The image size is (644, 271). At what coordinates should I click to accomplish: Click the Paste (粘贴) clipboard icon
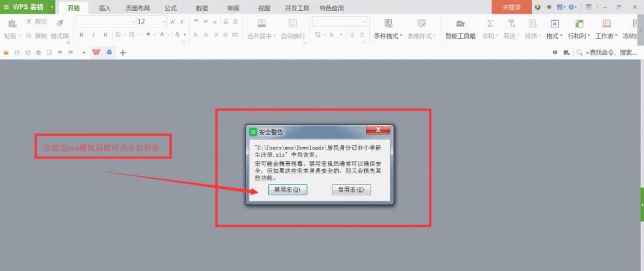13,23
